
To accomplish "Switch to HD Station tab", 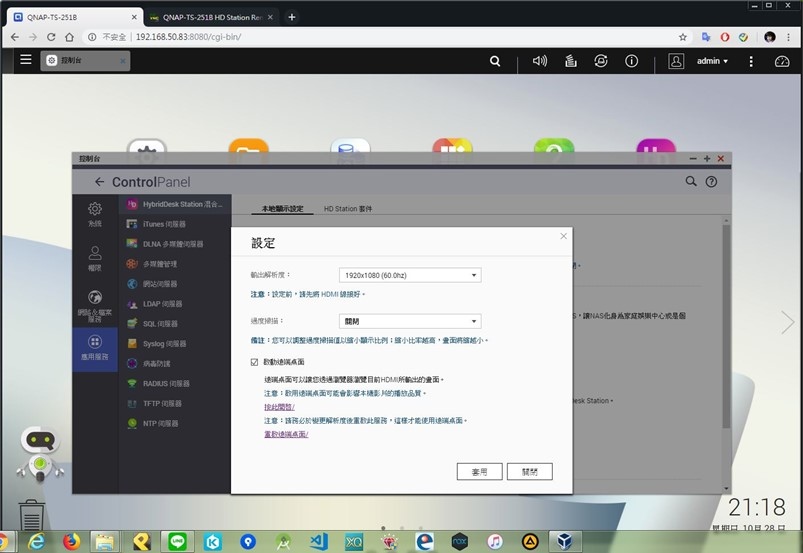I will tap(348, 209).
